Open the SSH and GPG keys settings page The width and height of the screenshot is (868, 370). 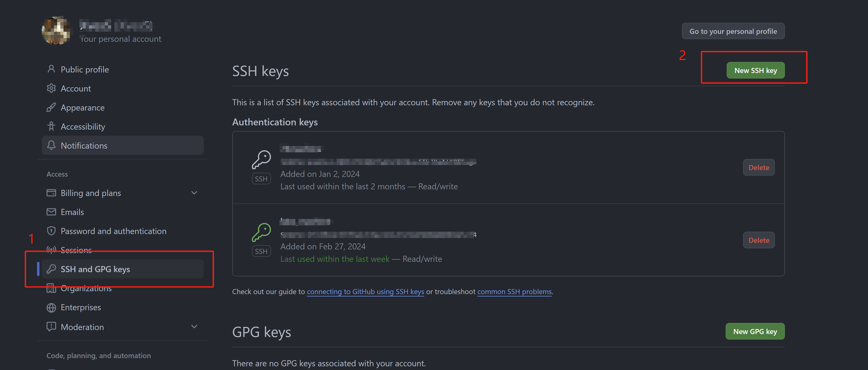[95, 269]
